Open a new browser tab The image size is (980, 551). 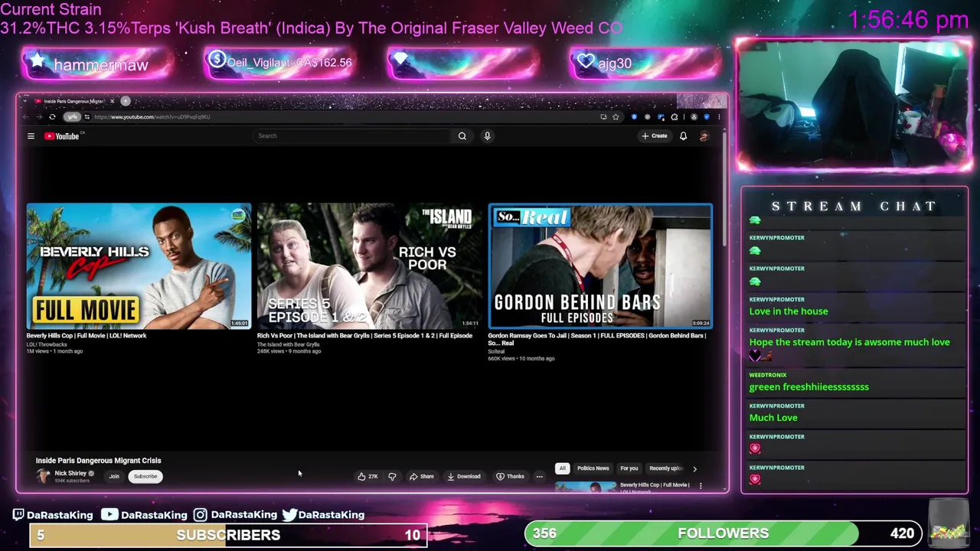point(126,101)
